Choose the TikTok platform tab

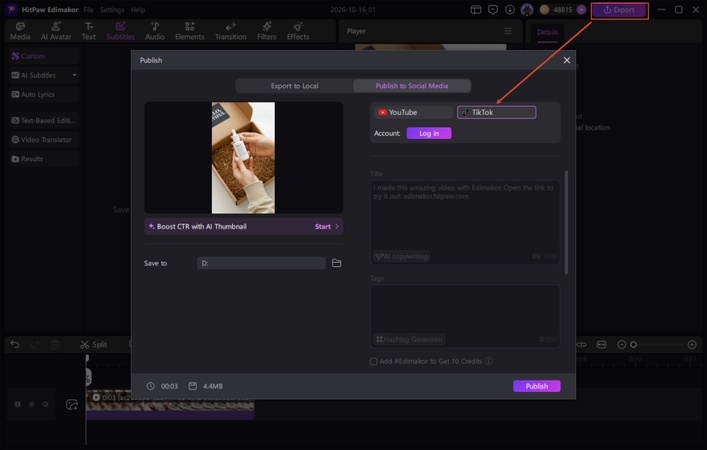pos(496,112)
